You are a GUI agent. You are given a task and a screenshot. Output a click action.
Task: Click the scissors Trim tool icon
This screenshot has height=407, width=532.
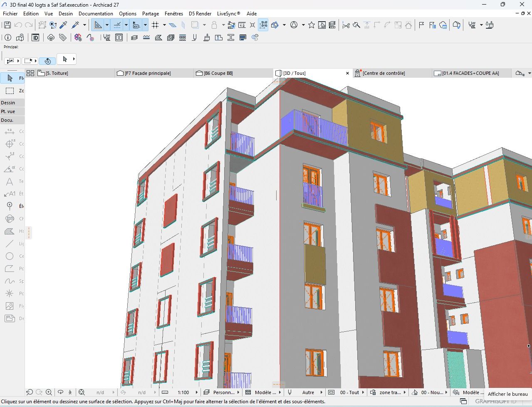(x=346, y=25)
